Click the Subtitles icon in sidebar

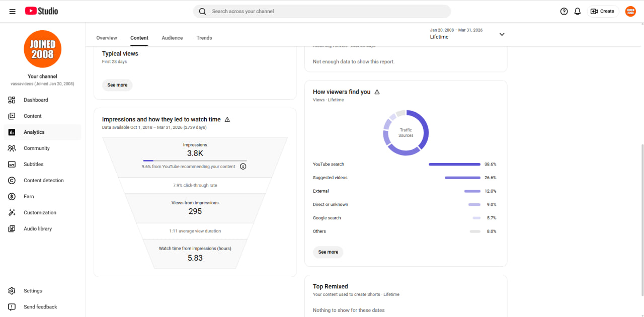12,164
